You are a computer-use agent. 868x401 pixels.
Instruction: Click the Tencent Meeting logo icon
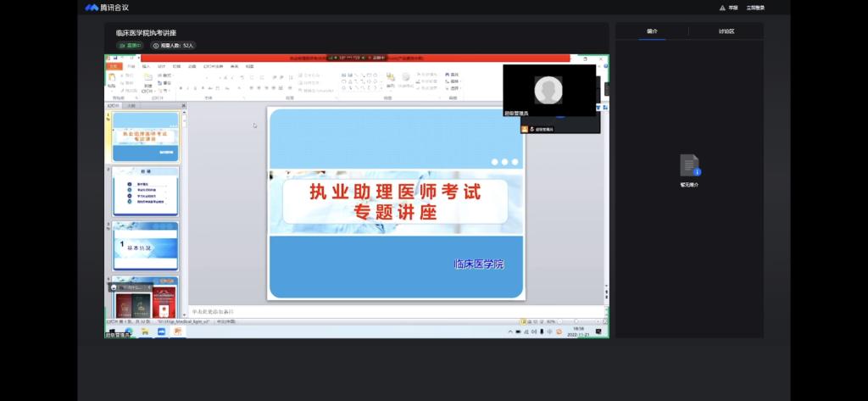pyautogui.click(x=92, y=8)
